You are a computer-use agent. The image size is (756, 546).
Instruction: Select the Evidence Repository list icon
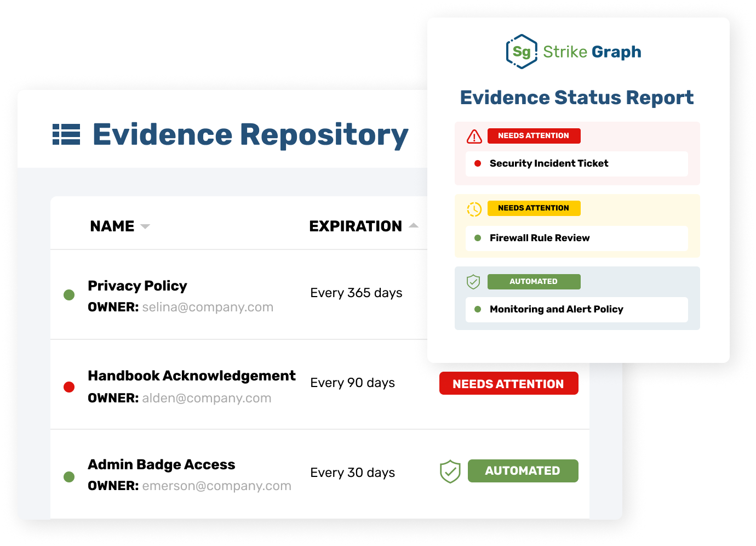67,134
